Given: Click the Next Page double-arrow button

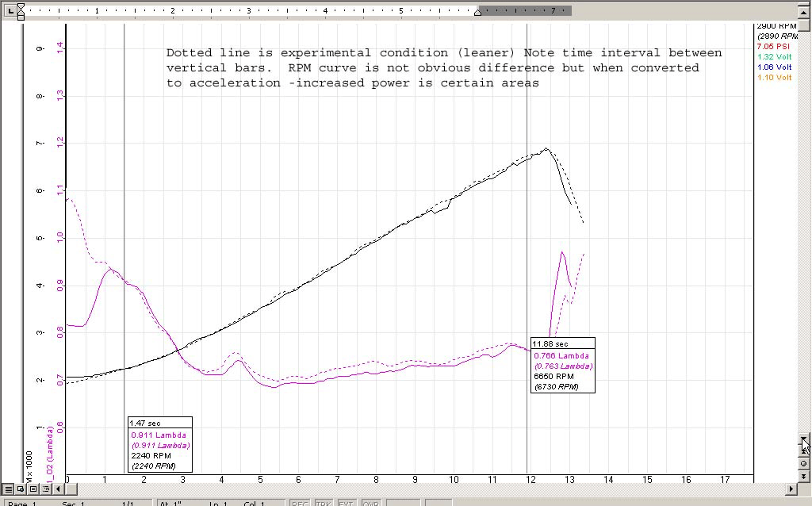Looking at the screenshot, I should [804, 476].
